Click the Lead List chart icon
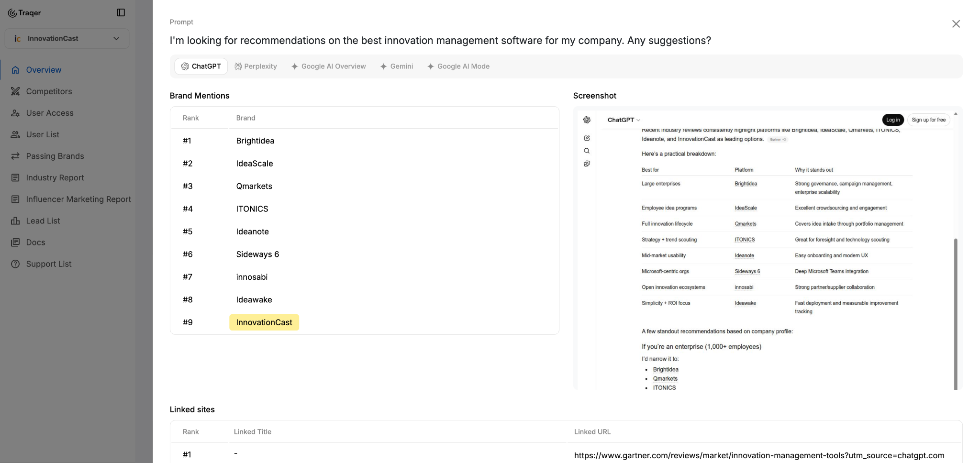Image resolution: width=980 pixels, height=463 pixels. coord(15,220)
